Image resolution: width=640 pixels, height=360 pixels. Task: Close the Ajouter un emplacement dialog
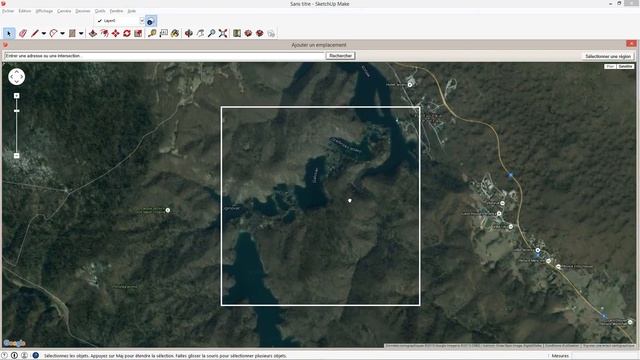[631, 44]
